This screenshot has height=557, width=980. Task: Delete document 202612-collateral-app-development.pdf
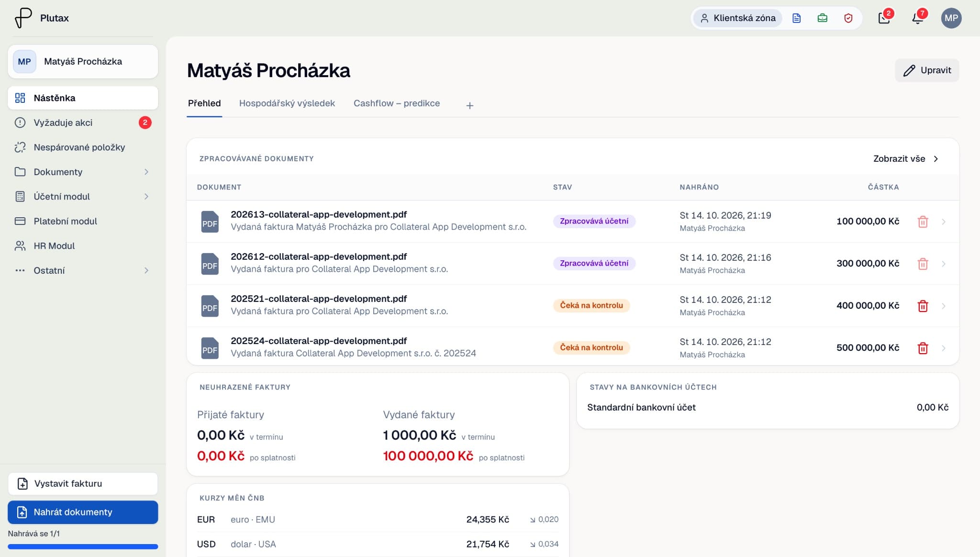tap(923, 264)
